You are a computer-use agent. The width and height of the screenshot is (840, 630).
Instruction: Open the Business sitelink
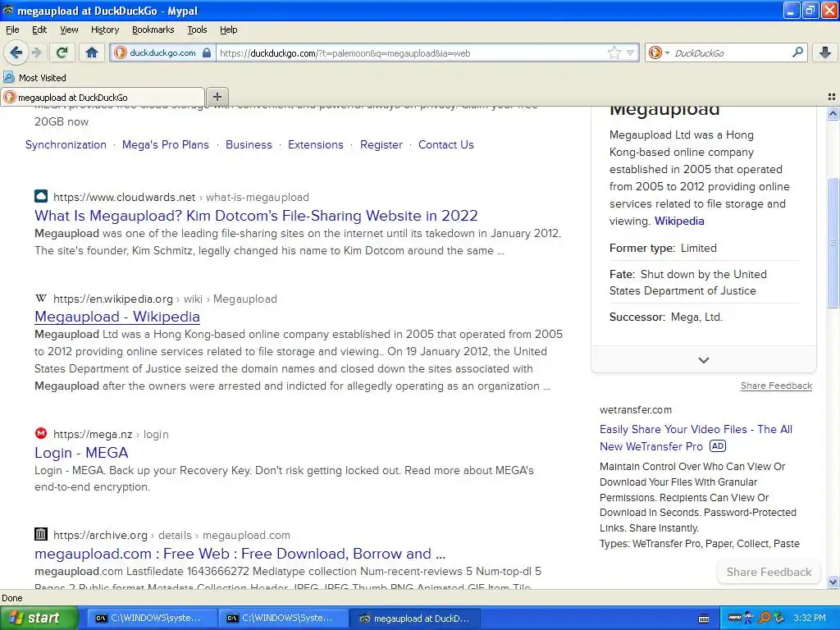click(249, 144)
